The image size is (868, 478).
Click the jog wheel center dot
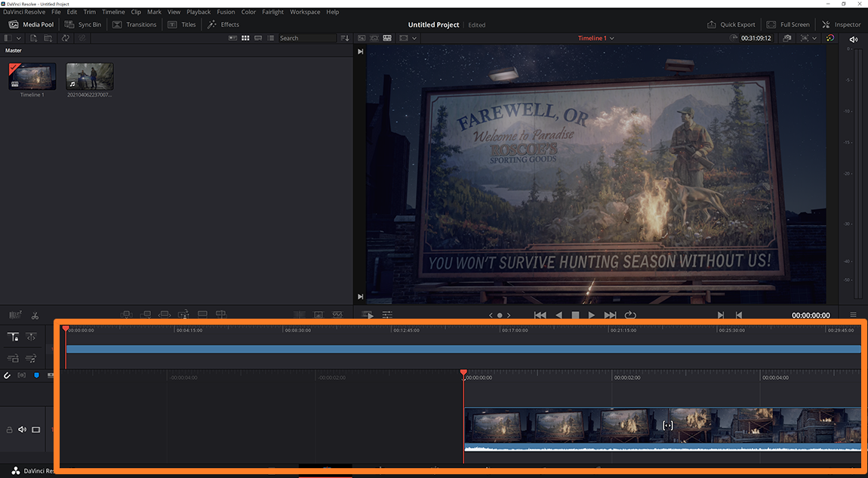[x=500, y=315]
